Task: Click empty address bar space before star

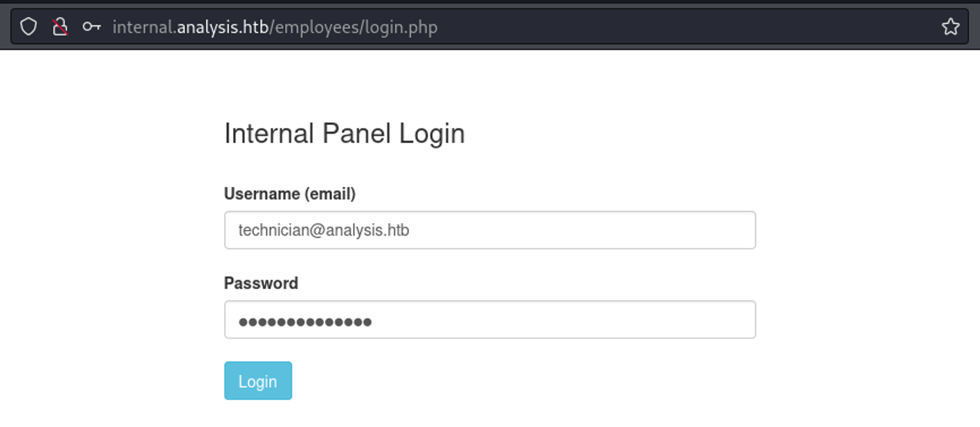Action: point(735,27)
